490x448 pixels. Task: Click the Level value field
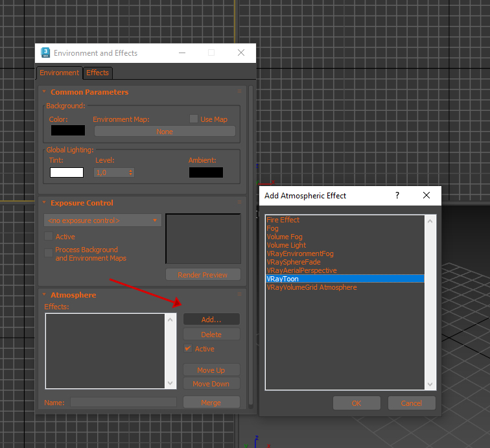pos(111,172)
